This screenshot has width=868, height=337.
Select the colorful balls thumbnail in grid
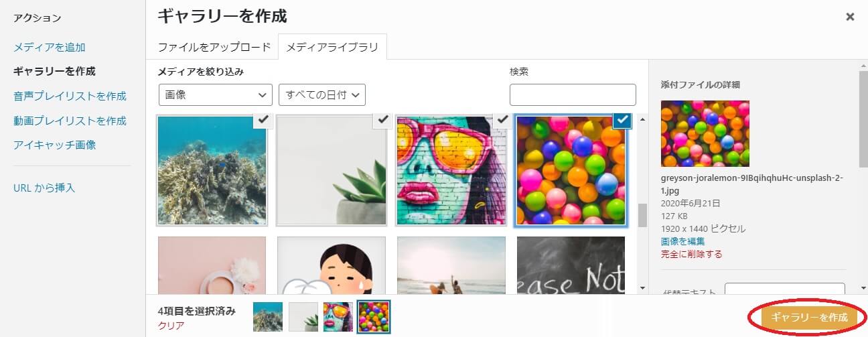[571, 170]
